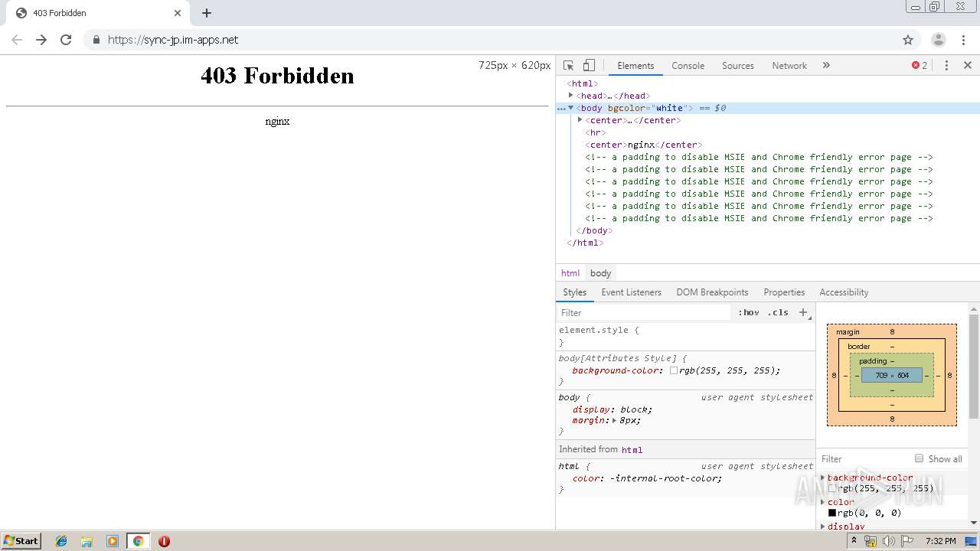Screen dimensions: 980x551
Task: Click the address bar URL
Action: [173, 40]
